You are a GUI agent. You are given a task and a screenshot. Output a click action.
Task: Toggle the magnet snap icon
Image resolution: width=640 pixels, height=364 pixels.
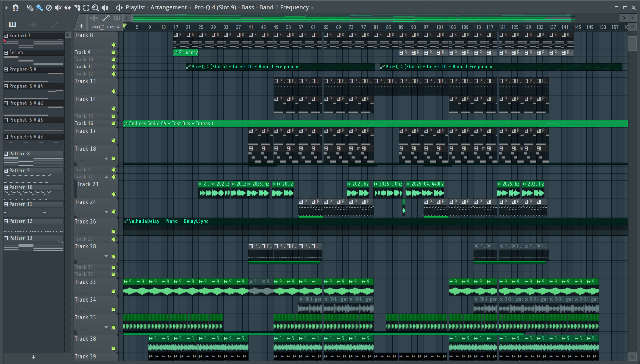[x=16, y=8]
